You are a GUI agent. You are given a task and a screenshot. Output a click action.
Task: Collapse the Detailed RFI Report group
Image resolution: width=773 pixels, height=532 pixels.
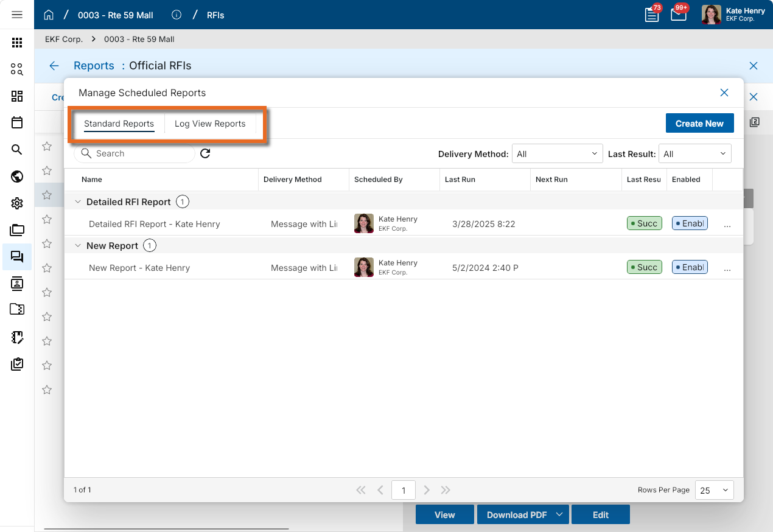click(77, 201)
